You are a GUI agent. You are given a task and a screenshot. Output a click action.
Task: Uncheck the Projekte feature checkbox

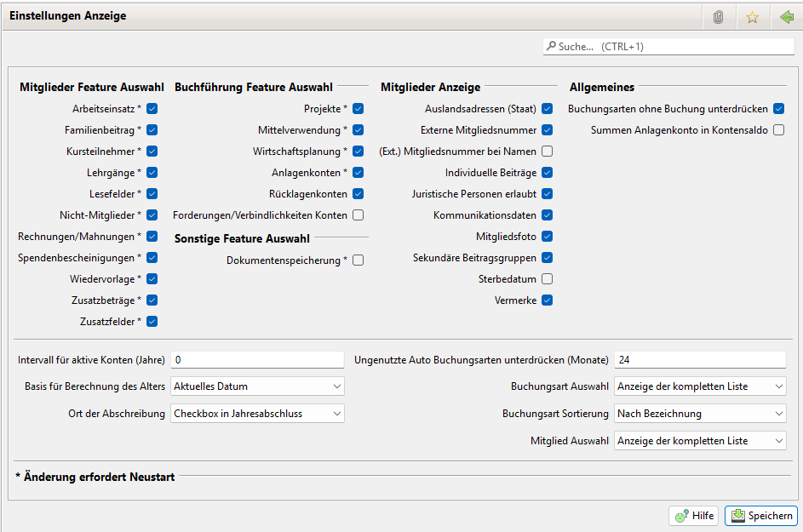(358, 109)
